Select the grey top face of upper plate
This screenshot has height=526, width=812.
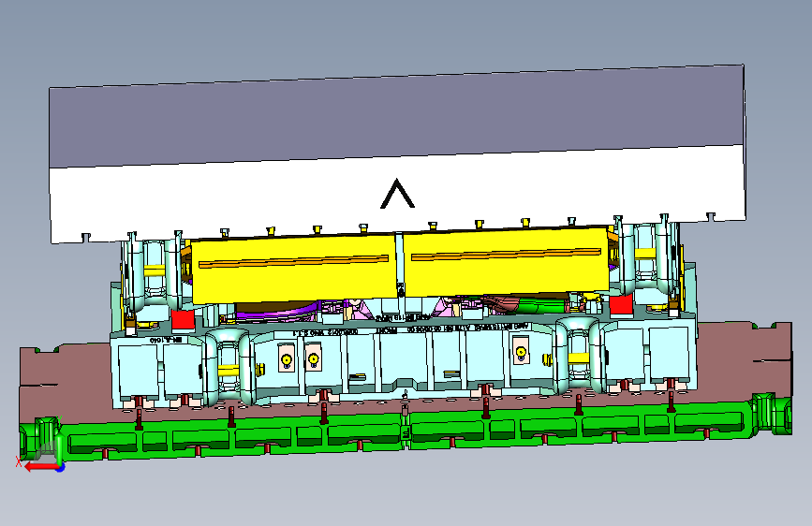click(397, 115)
